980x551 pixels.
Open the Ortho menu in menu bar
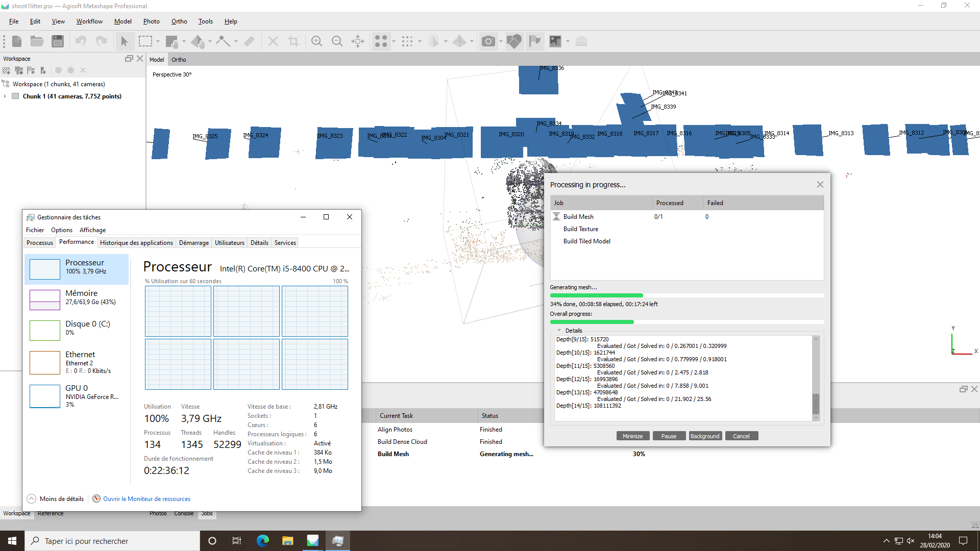pyautogui.click(x=179, y=21)
